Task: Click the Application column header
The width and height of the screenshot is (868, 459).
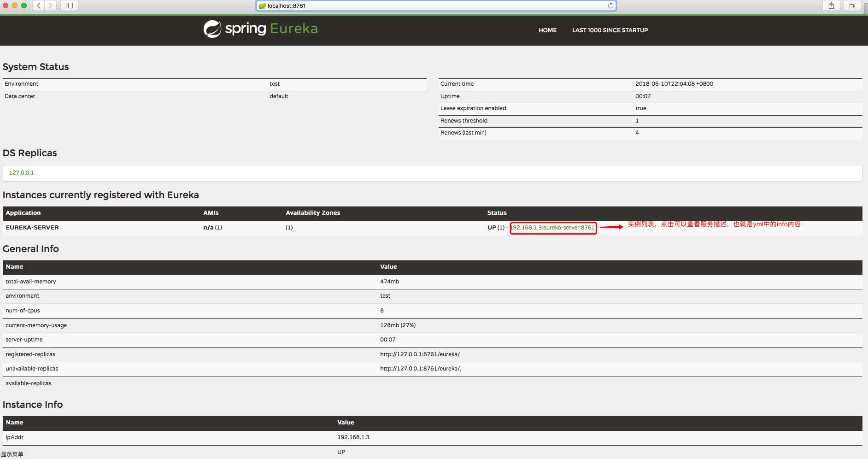Action: click(x=23, y=213)
